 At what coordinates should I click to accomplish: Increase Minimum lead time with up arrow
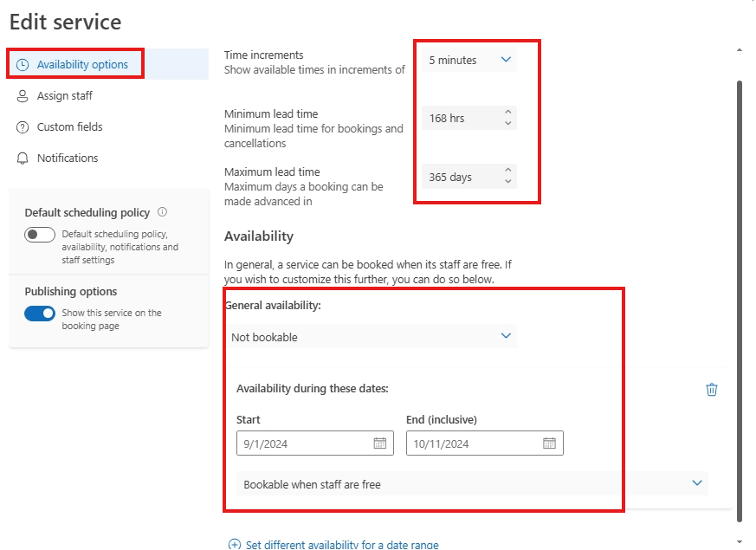[x=507, y=112]
